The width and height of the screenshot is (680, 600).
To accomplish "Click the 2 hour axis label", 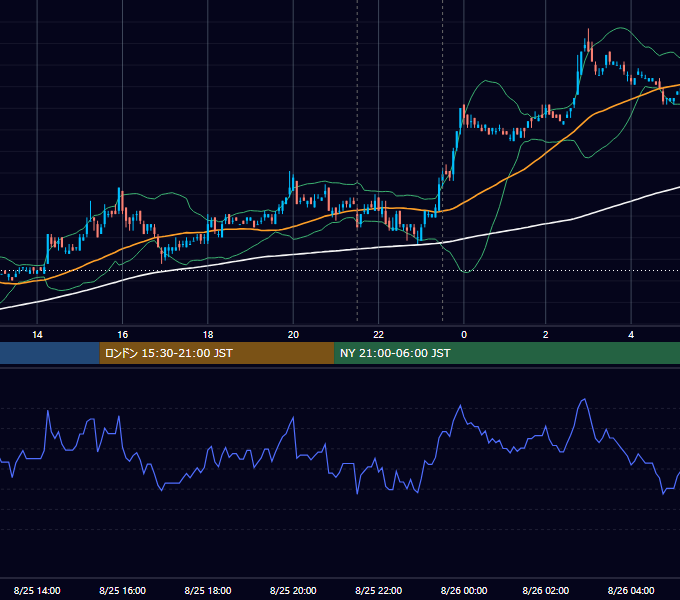I will pyautogui.click(x=546, y=335).
